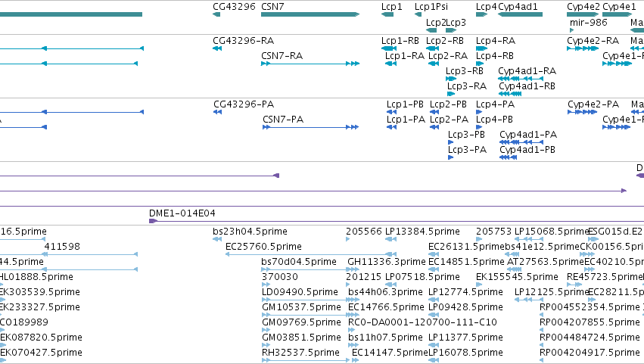Viewport: 644px width, 364px height.
Task: Click transcript Lcp3-RA
Action: (x=467, y=86)
